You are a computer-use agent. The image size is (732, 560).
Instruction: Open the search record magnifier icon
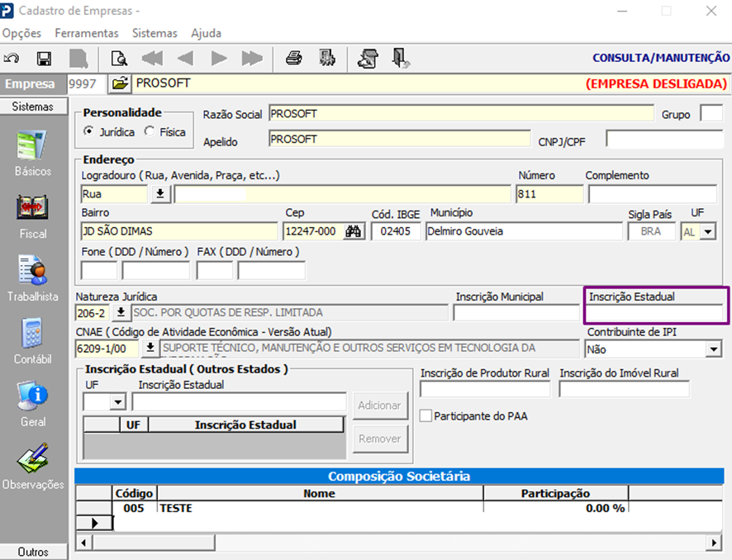119,59
